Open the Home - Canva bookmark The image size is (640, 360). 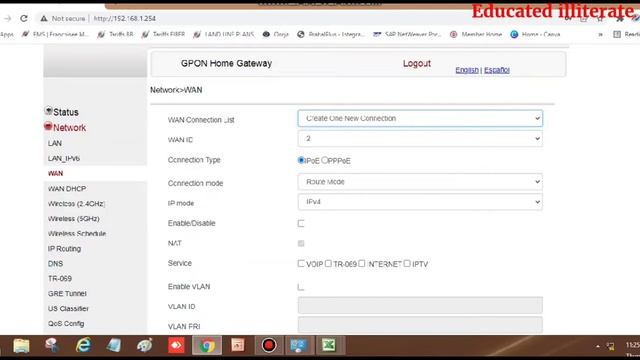(x=536, y=34)
